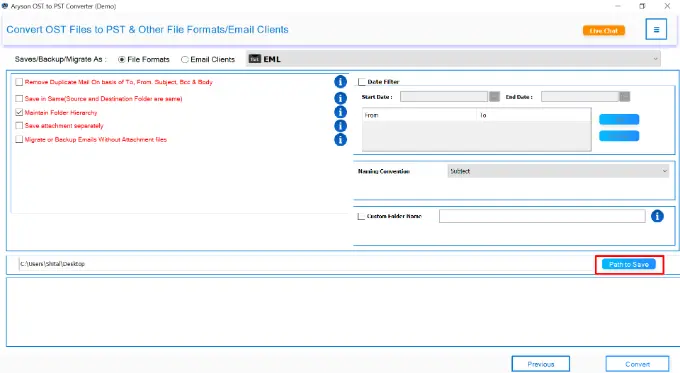
Task: Click upper blue date filter button
Action: [x=619, y=119]
